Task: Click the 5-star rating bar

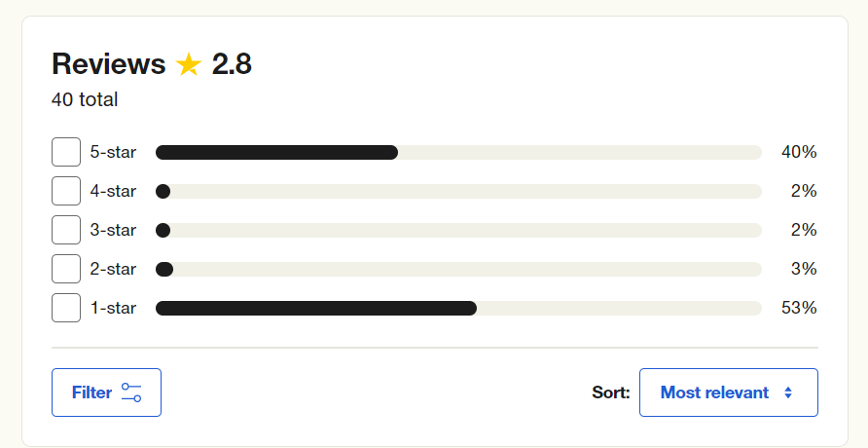Action: (x=458, y=152)
